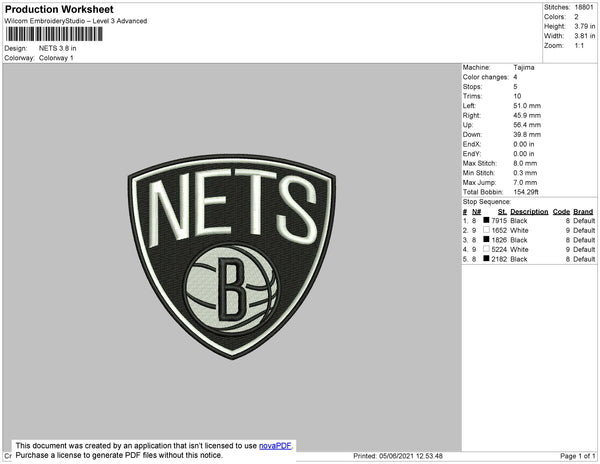Viewport: 600px width, 464px height.
Task: Select the 'Stop Sequence:' heading
Action: [486, 202]
